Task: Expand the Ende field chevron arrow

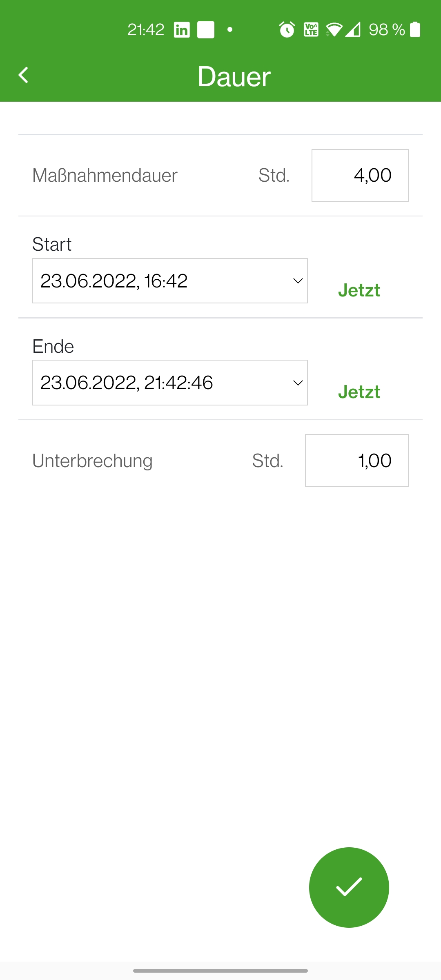Action: (x=298, y=383)
